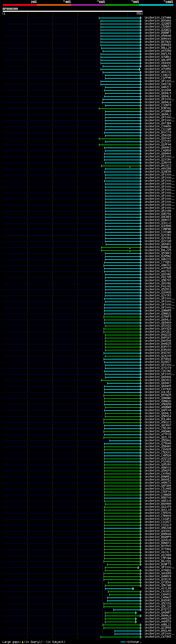The height and width of the screenshot is (644, 176).
Task: Click the label UniRef100_Q8LAP5
Action: pyautogui.click(x=158, y=60)
